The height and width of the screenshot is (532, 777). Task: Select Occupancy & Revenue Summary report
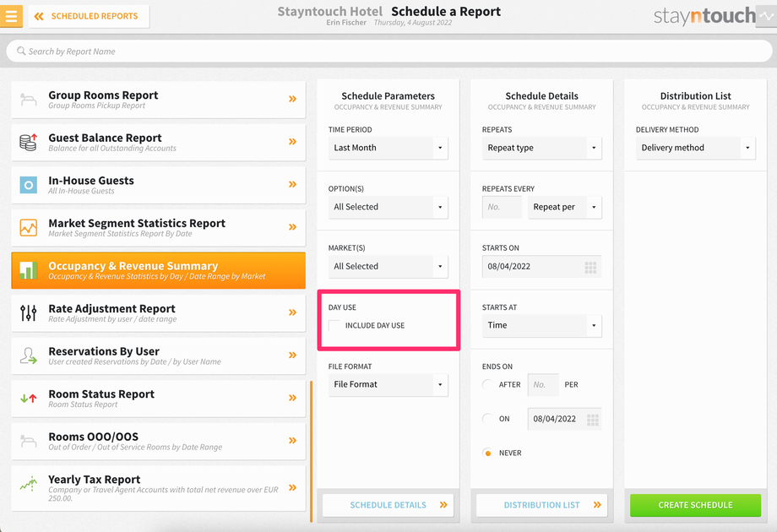click(x=158, y=270)
